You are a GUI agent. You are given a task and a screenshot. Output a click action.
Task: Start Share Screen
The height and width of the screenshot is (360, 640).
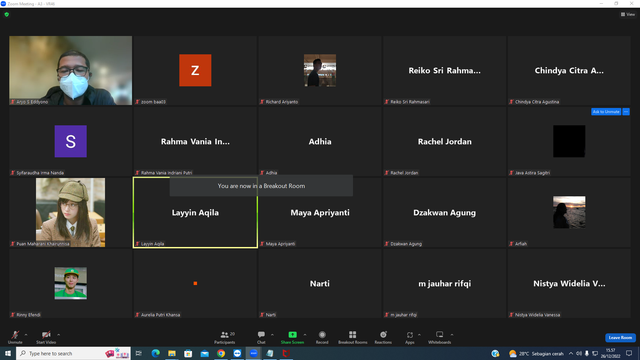(292, 337)
